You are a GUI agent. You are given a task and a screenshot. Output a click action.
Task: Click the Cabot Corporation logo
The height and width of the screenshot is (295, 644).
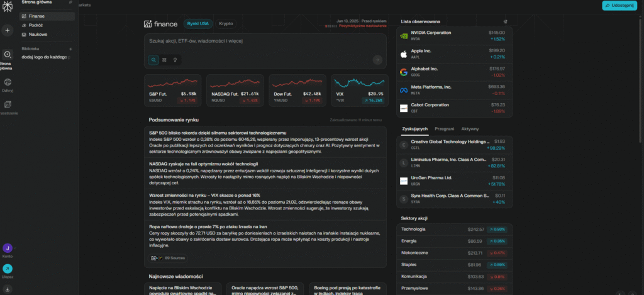click(404, 108)
